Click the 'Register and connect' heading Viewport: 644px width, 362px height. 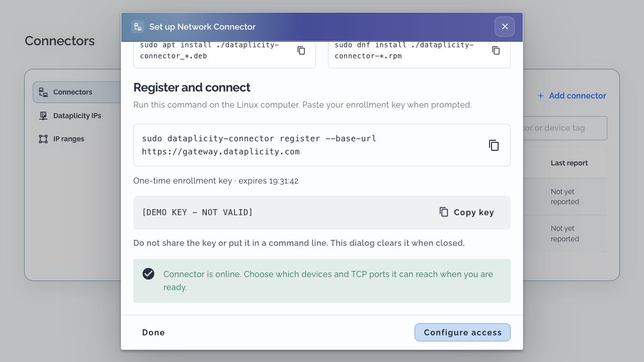tap(192, 87)
